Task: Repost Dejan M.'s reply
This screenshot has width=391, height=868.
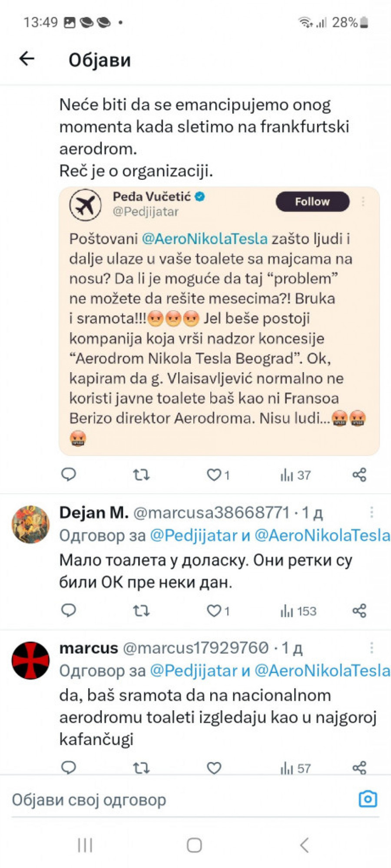Action: pos(141,611)
